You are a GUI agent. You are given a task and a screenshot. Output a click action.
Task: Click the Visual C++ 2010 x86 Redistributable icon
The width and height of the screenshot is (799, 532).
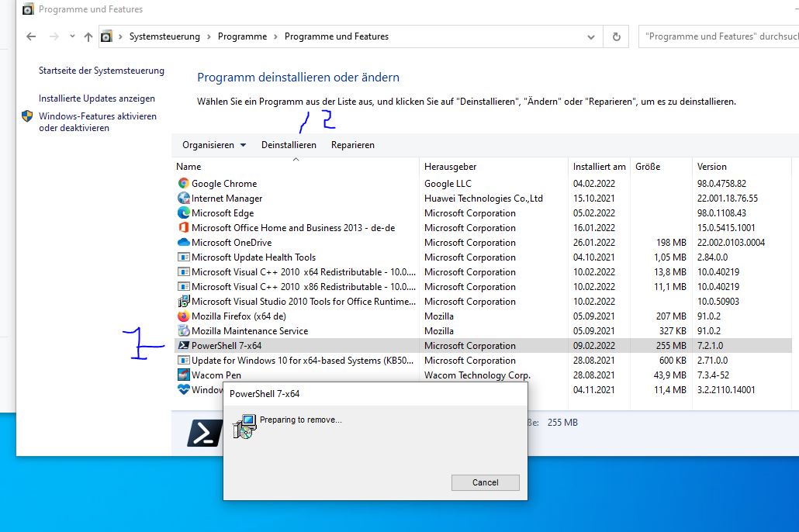[183, 287]
